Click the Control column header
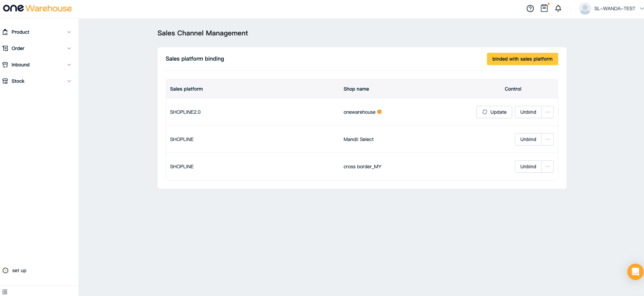Screen dimensions: 644x296 tap(513, 89)
